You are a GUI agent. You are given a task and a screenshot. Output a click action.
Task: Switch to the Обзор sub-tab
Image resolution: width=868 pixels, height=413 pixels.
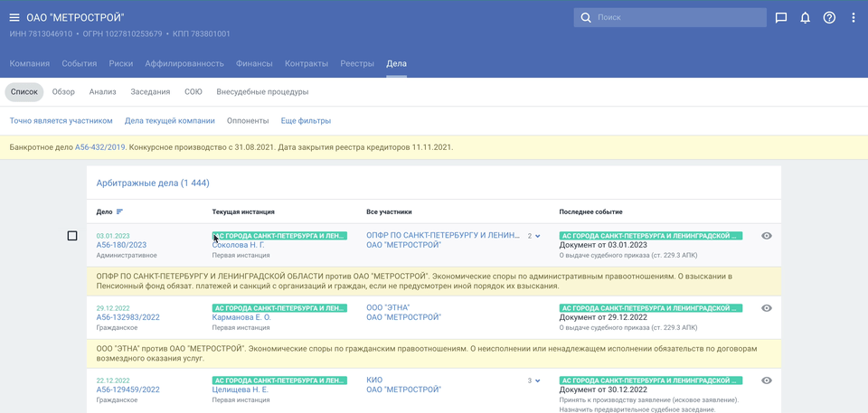pyautogui.click(x=63, y=92)
